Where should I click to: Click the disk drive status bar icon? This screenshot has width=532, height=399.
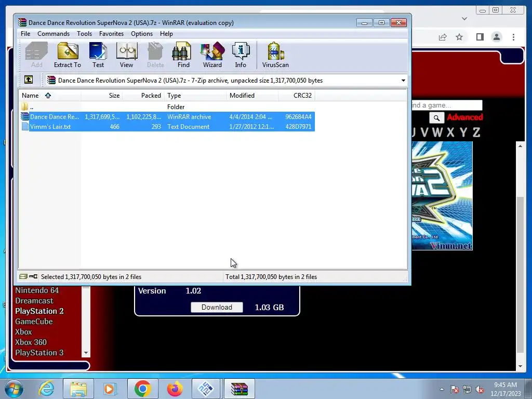23,276
